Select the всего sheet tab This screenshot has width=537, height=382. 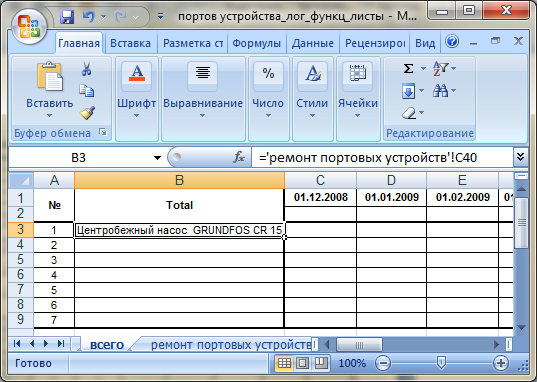(x=107, y=344)
